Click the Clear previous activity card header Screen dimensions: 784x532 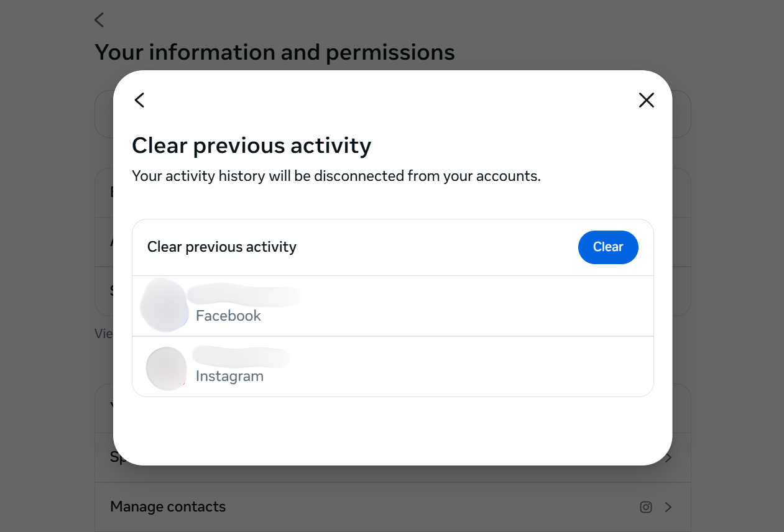221,247
